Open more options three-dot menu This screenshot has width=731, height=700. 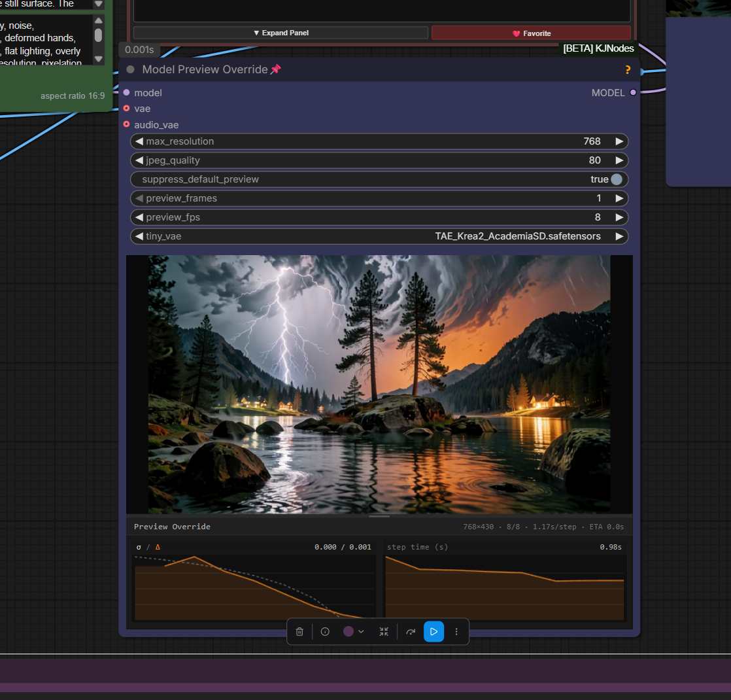click(x=456, y=631)
